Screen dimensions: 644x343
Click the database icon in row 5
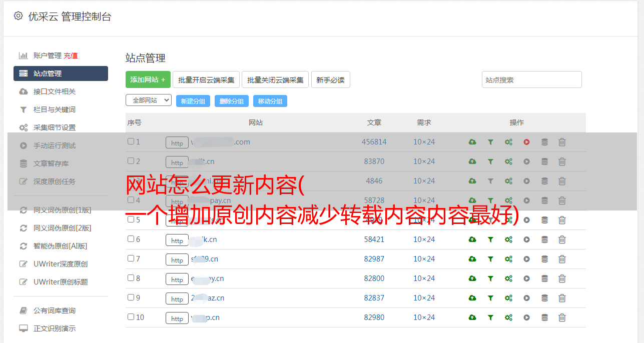point(544,220)
